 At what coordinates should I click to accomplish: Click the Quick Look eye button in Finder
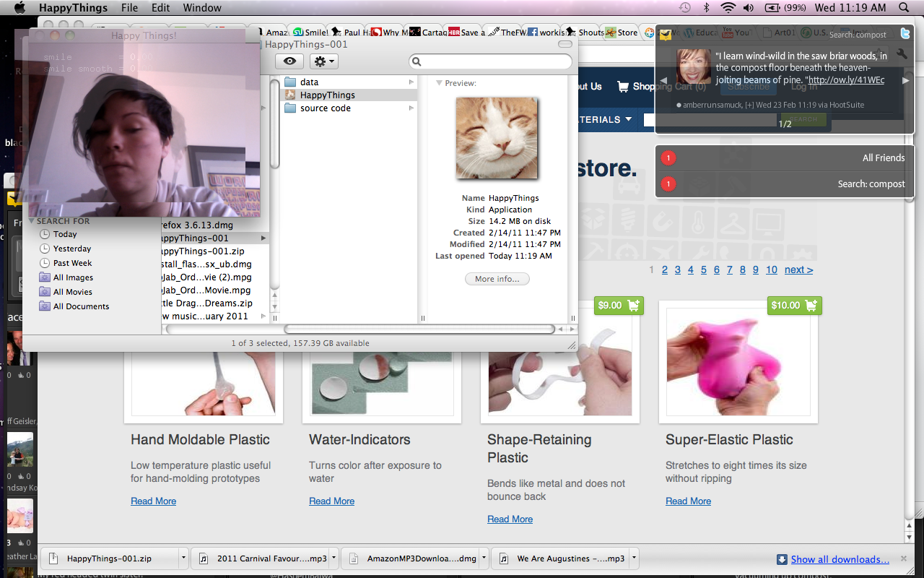pyautogui.click(x=289, y=62)
